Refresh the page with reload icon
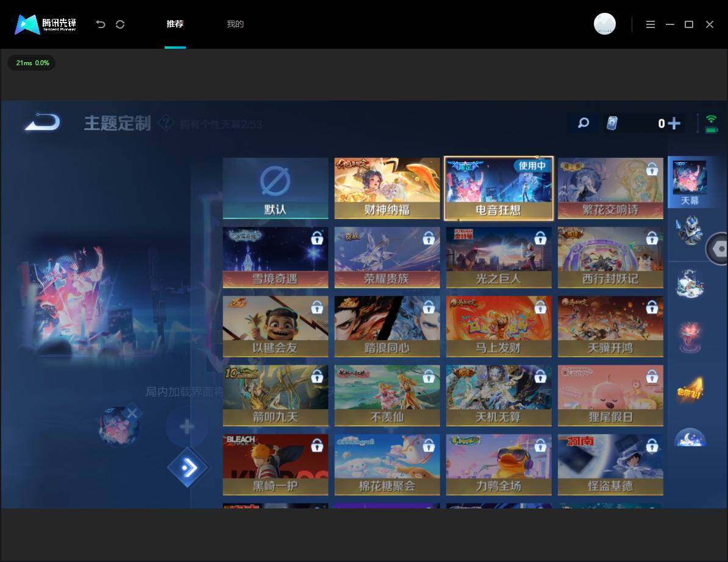Screen dimensions: 728x562 (120, 24)
